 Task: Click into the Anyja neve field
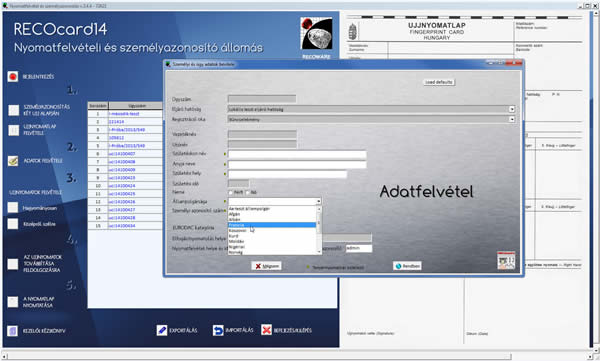click(x=297, y=164)
